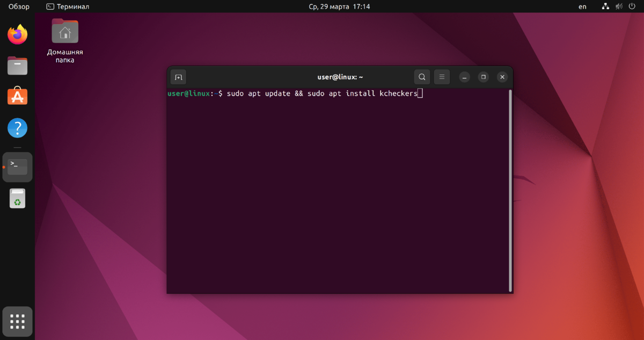Click the terminal search button

point(422,77)
